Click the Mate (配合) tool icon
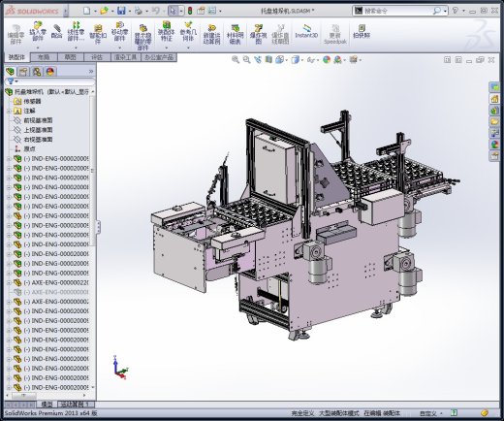Screen dimensions: 504x421 pos(56,32)
